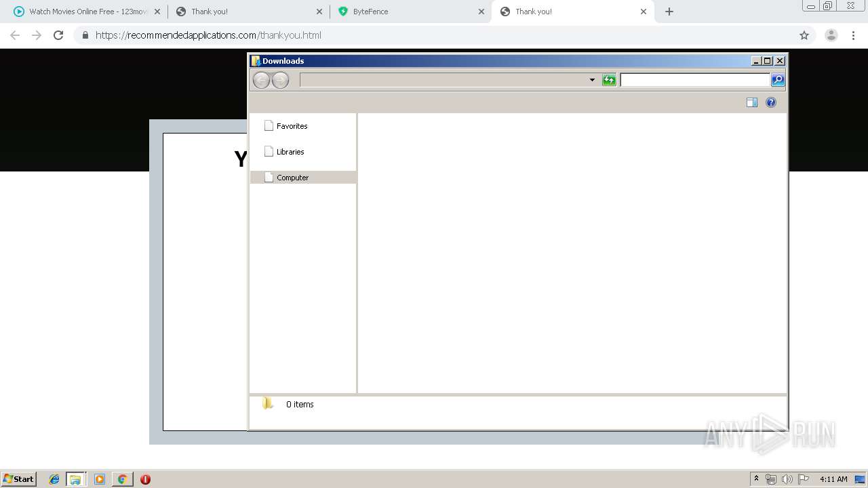The width and height of the screenshot is (868, 488).
Task: Click Chrome forward navigation arrow
Action: (37, 35)
